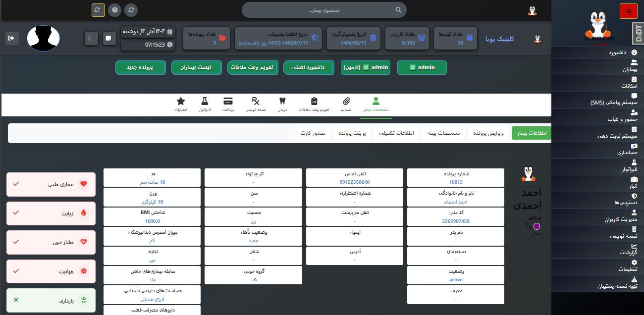Click the لیست بیماران button
The image size is (644, 315).
tap(197, 67)
